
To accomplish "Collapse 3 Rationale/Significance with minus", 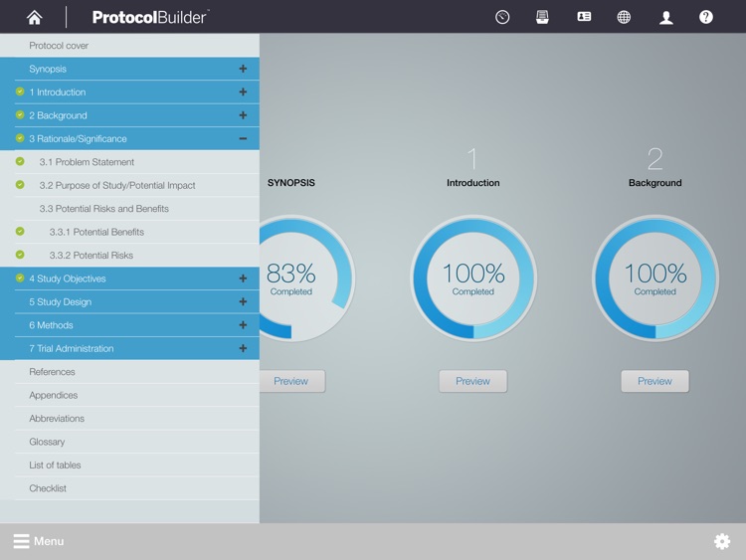I will pos(243,138).
